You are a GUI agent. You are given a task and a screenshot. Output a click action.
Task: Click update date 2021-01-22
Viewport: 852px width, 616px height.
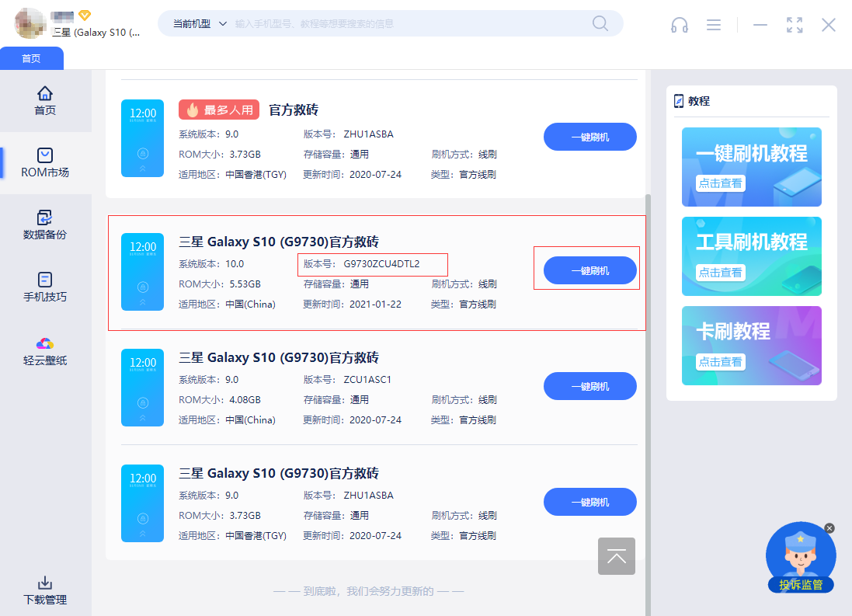click(x=375, y=305)
